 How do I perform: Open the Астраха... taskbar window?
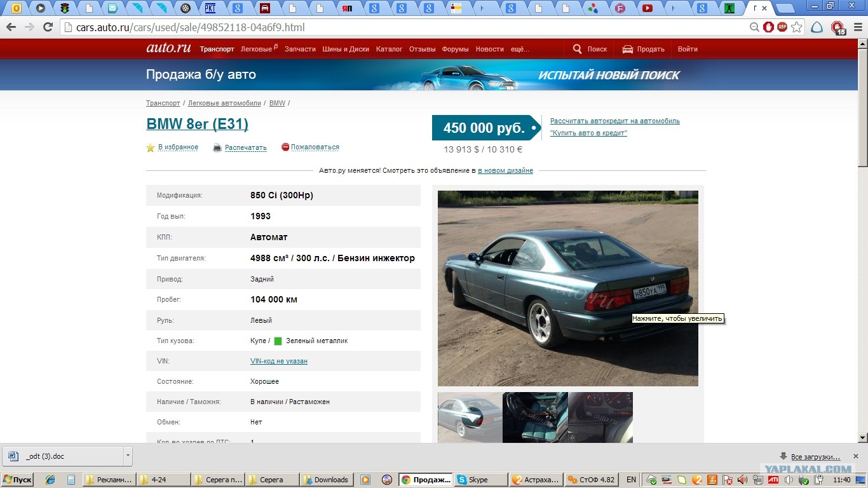(x=536, y=480)
